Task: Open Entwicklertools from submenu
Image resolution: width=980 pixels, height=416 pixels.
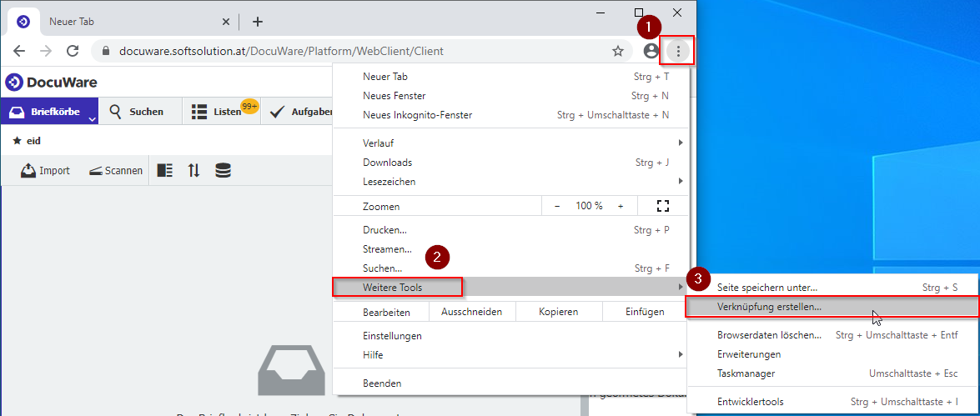Action: (833, 403)
